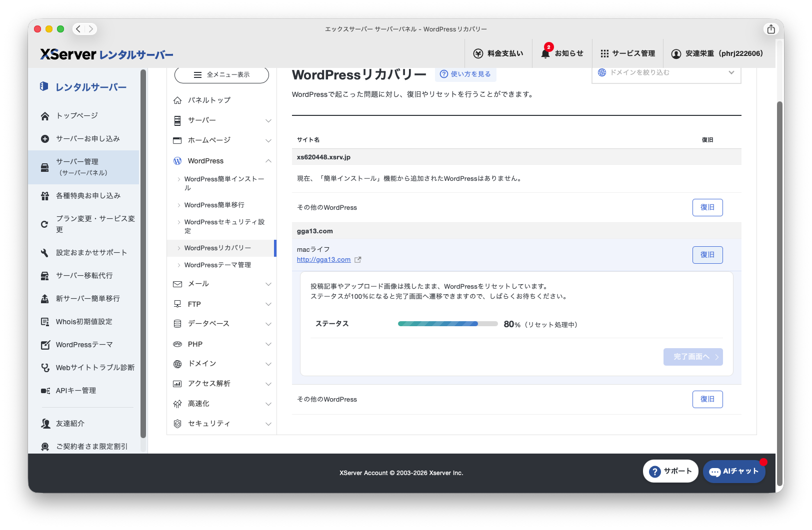
Task: Click the service management grid icon
Action: click(x=604, y=53)
